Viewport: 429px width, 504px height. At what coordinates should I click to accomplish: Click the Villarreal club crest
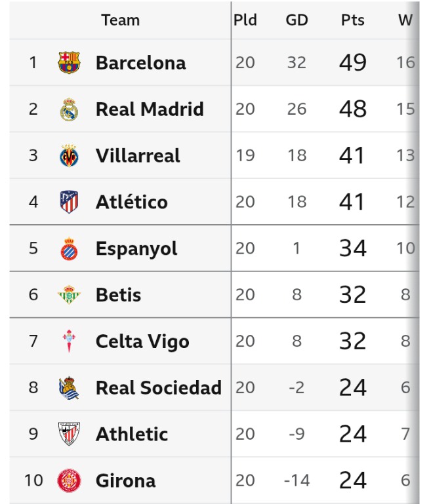(x=69, y=156)
